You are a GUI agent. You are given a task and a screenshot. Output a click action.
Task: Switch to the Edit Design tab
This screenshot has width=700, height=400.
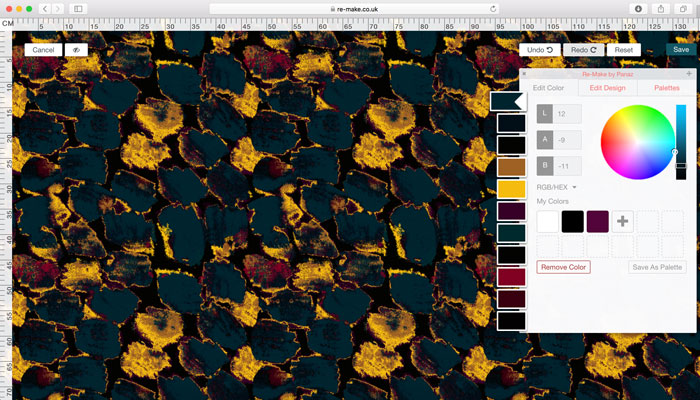point(608,88)
